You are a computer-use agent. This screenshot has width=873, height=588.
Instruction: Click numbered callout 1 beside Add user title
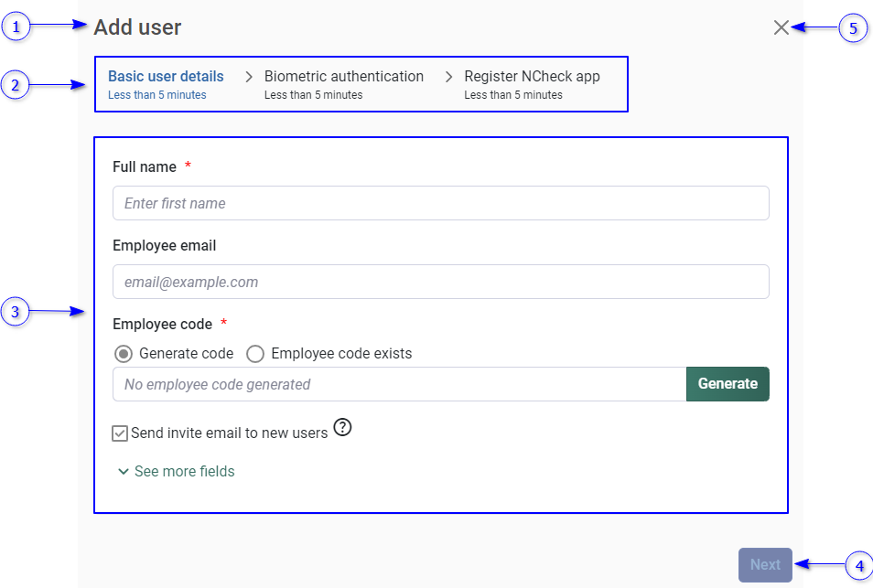coord(16,27)
